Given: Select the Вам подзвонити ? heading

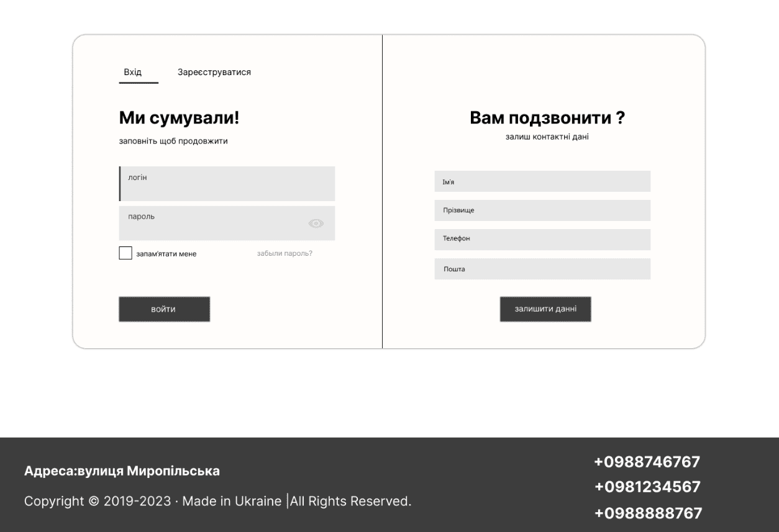Looking at the screenshot, I should (547, 118).
